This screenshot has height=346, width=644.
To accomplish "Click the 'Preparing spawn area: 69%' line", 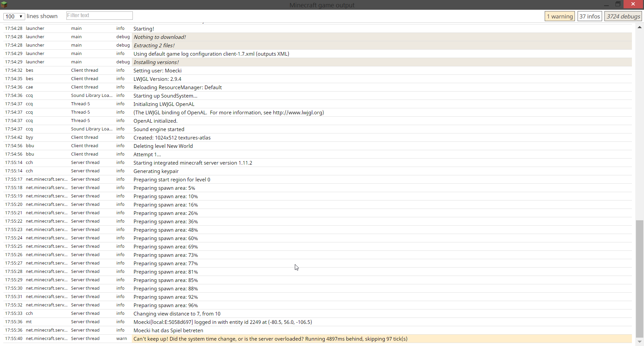I will pyautogui.click(x=318, y=246).
